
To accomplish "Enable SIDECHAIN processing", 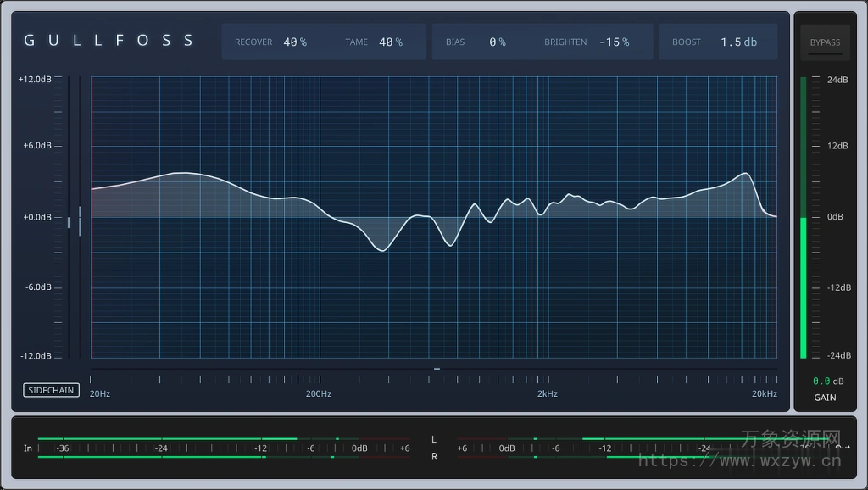I will pyautogui.click(x=51, y=390).
